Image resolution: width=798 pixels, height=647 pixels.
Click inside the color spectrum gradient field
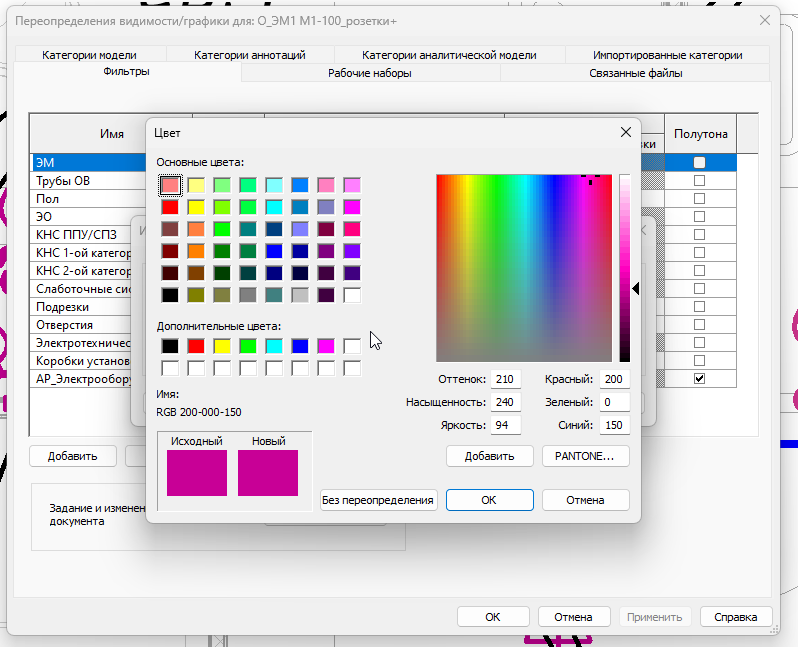click(524, 268)
